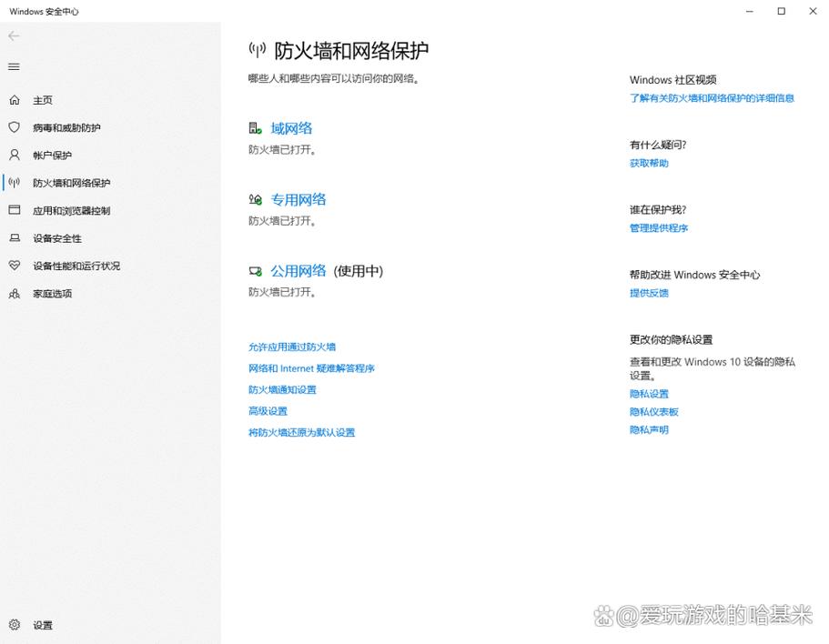Click 查看和更改 Windows 10 设备的隐私设置 text
This screenshot has height=644, width=829.
coord(713,368)
